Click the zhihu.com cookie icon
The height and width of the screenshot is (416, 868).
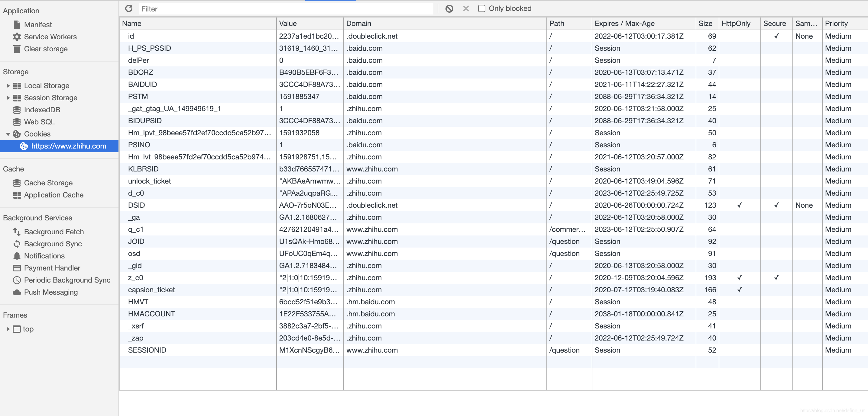pyautogui.click(x=24, y=146)
